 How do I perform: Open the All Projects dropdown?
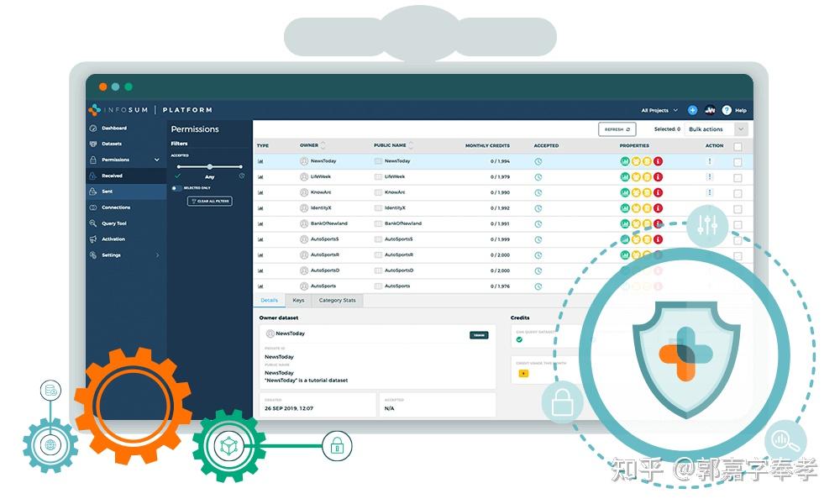point(659,110)
